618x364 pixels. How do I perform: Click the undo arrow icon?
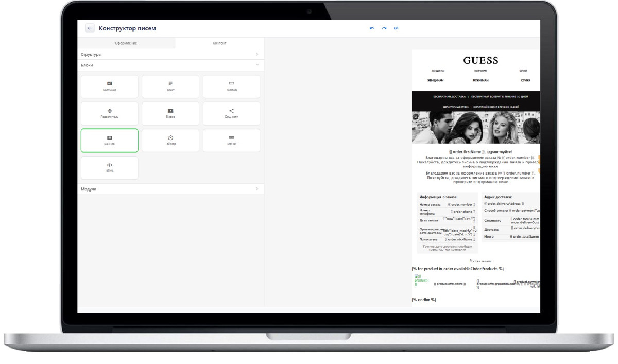click(x=372, y=28)
